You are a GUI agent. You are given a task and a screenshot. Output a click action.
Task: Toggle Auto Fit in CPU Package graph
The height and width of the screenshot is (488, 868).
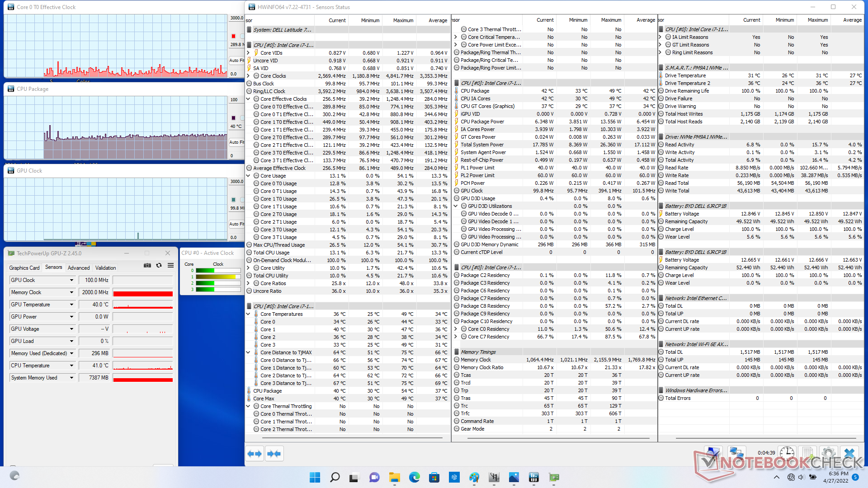coord(236,142)
